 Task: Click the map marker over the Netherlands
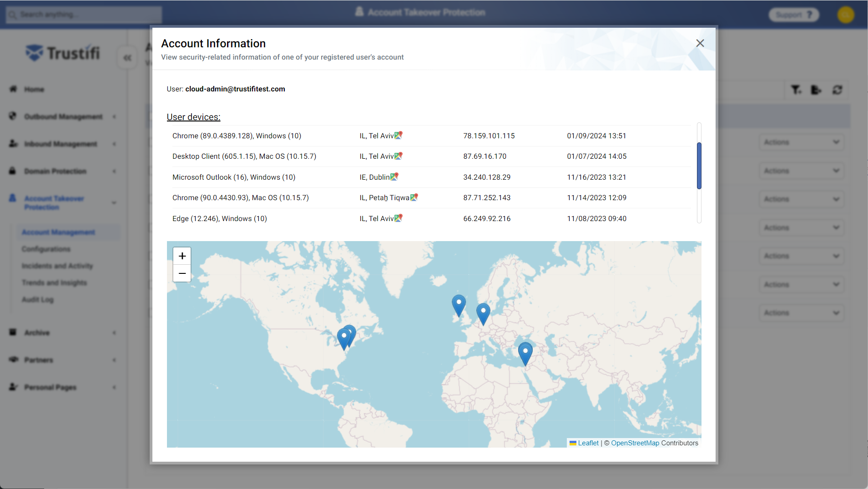point(483,314)
